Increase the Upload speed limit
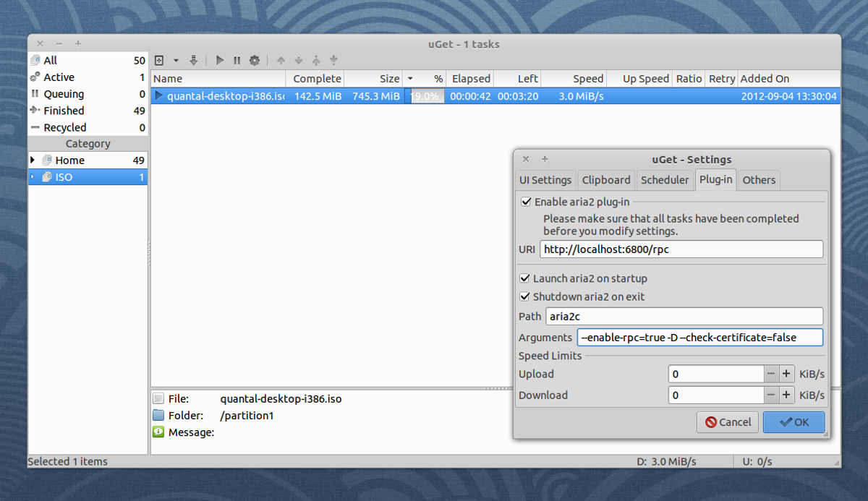This screenshot has height=501, width=868. pyautogui.click(x=786, y=374)
